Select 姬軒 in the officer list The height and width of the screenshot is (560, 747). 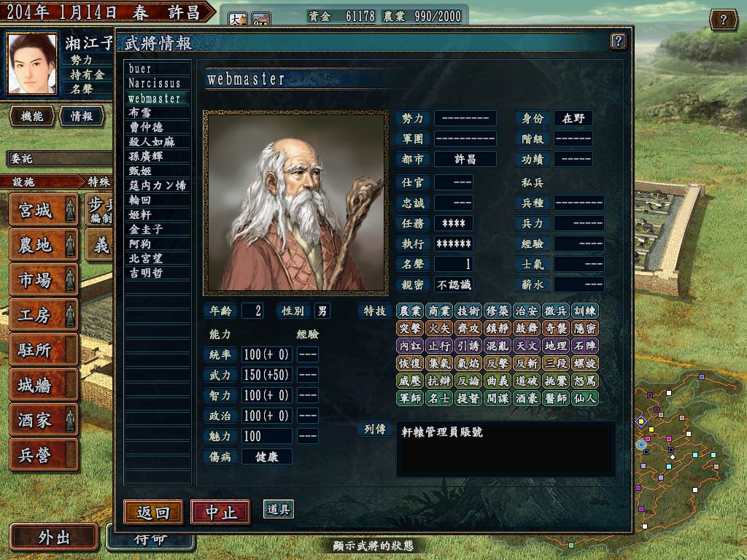[x=158, y=215]
